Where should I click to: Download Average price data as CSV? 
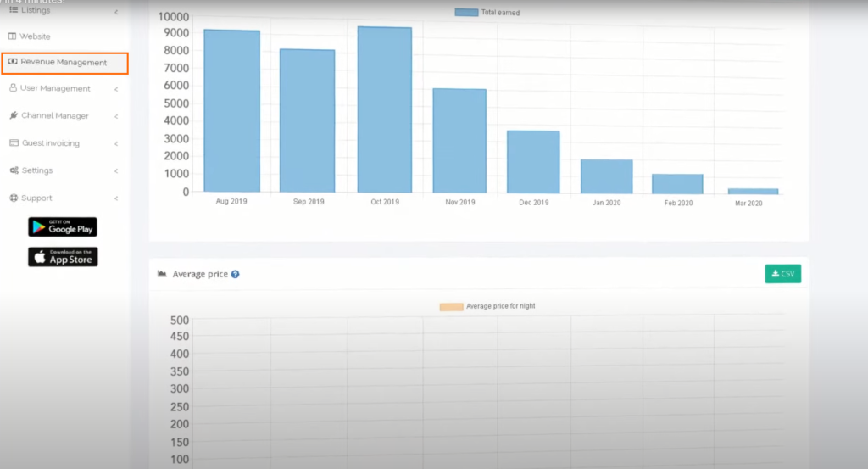(x=782, y=274)
